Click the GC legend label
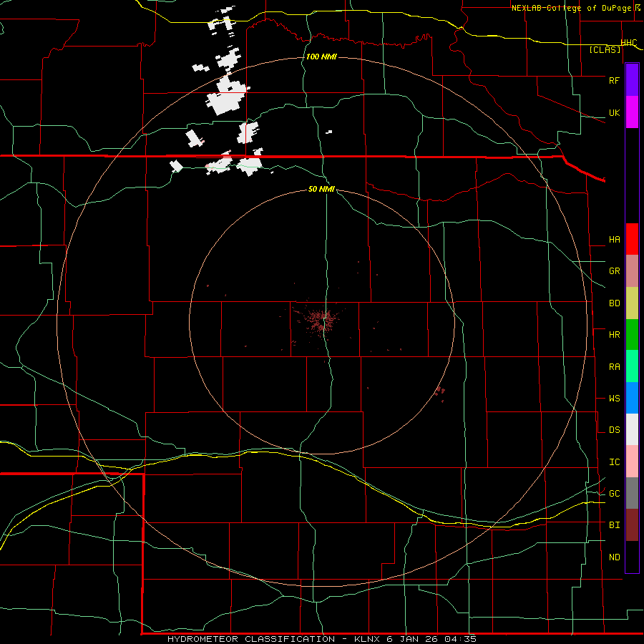Image resolution: width=644 pixels, height=644 pixels. point(614,494)
